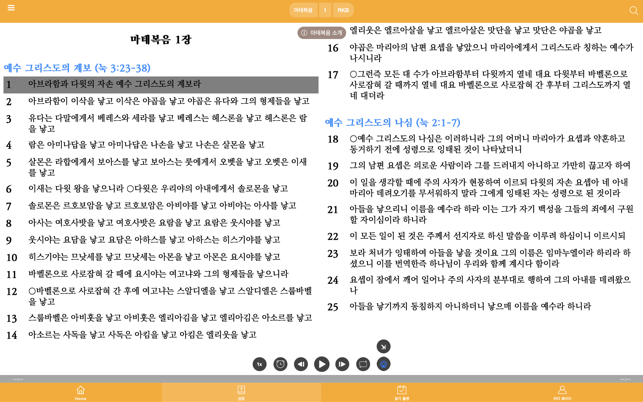Select verse 13 스룹바벨은 아비훗을 낳고
643x402 pixels.
point(161,318)
